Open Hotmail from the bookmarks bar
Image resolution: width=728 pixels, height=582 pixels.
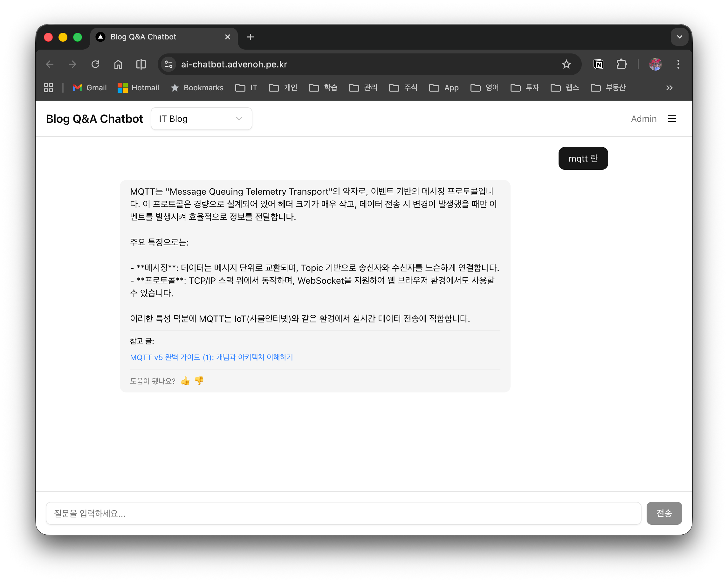(x=138, y=87)
